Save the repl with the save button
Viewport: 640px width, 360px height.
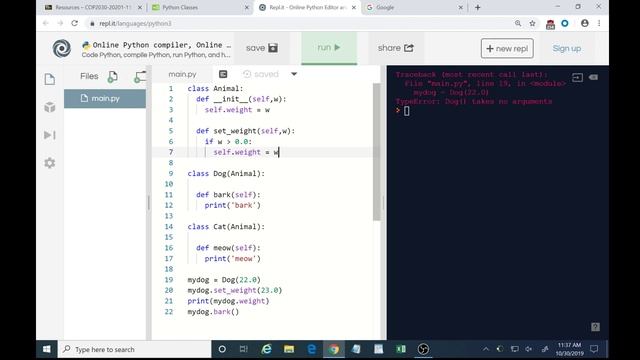(262, 48)
